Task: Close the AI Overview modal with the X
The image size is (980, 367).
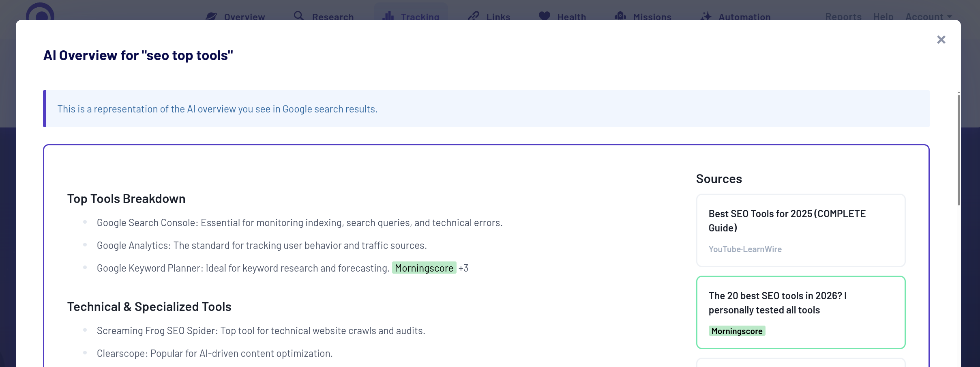Action: [x=941, y=39]
